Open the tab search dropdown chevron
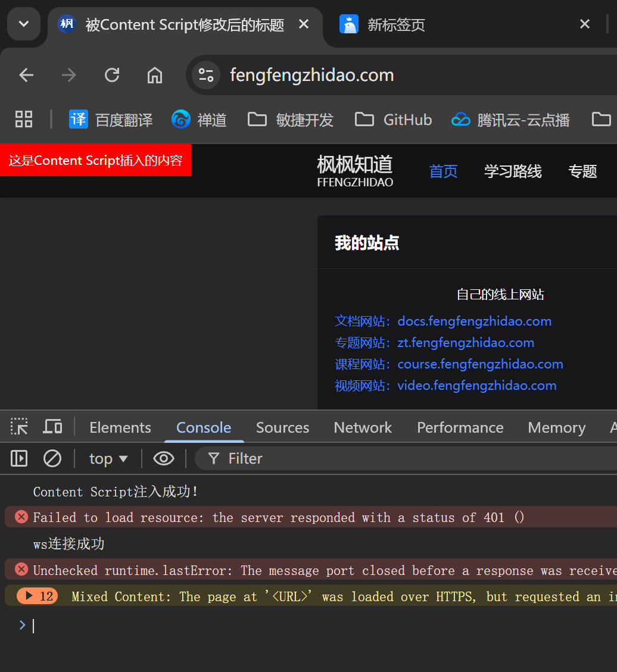 pyautogui.click(x=24, y=24)
